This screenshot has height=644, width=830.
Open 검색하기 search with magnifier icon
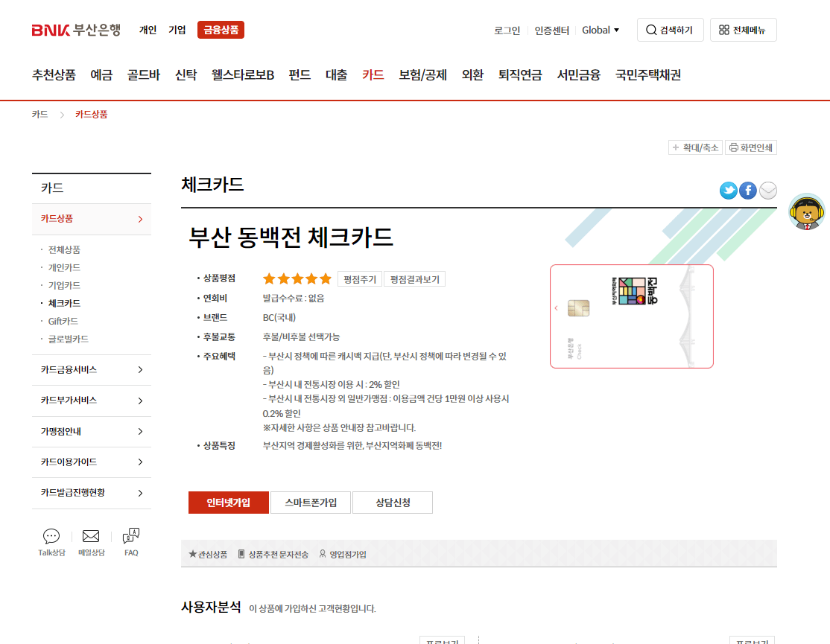click(x=670, y=30)
